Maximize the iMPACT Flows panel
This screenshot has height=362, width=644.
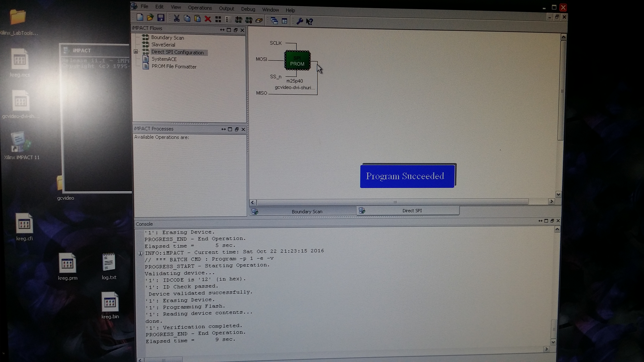[229, 30]
